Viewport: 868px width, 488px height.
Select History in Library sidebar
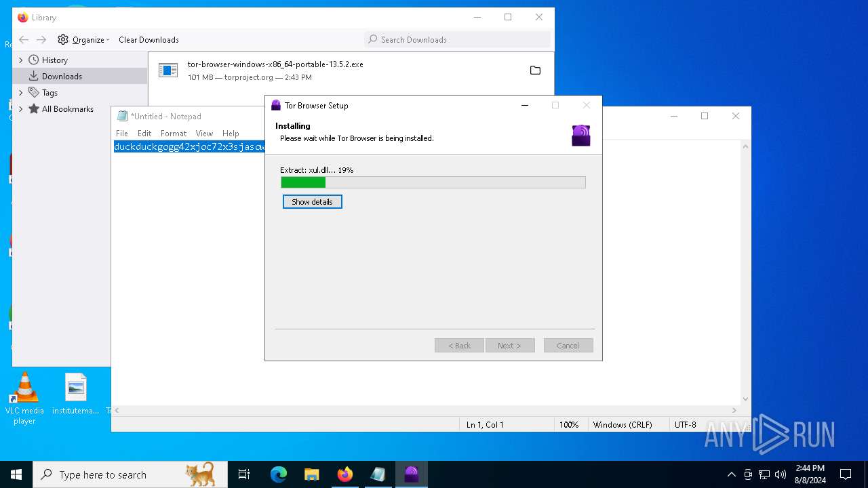55,60
